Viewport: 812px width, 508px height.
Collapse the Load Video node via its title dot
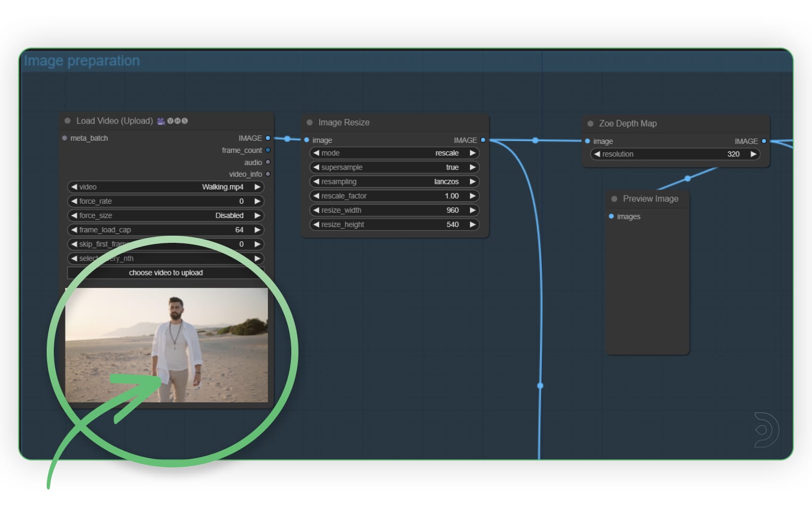(x=66, y=121)
